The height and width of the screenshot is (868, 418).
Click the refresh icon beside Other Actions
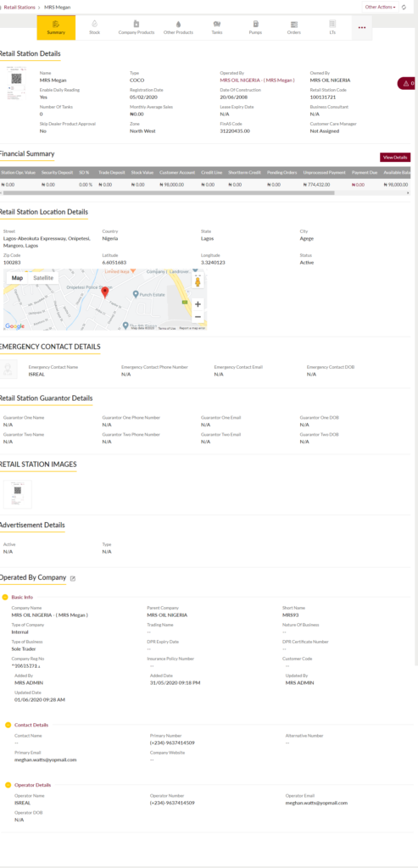click(404, 7)
